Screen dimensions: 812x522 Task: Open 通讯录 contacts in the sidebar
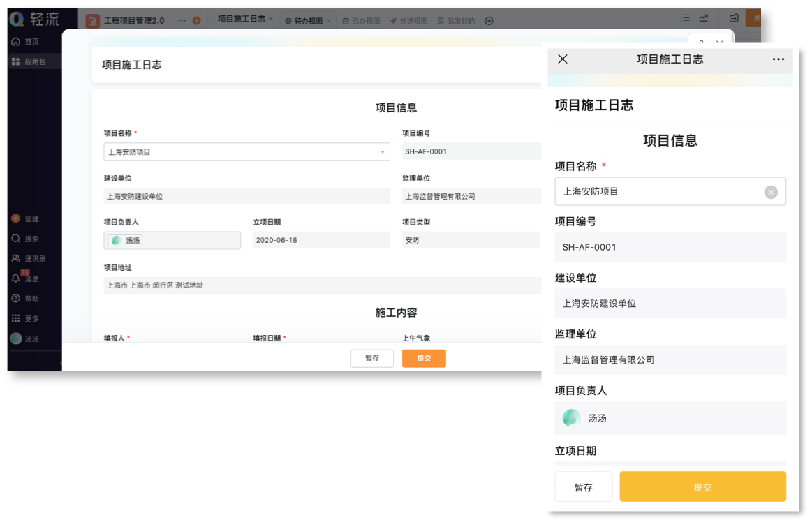click(16, 258)
